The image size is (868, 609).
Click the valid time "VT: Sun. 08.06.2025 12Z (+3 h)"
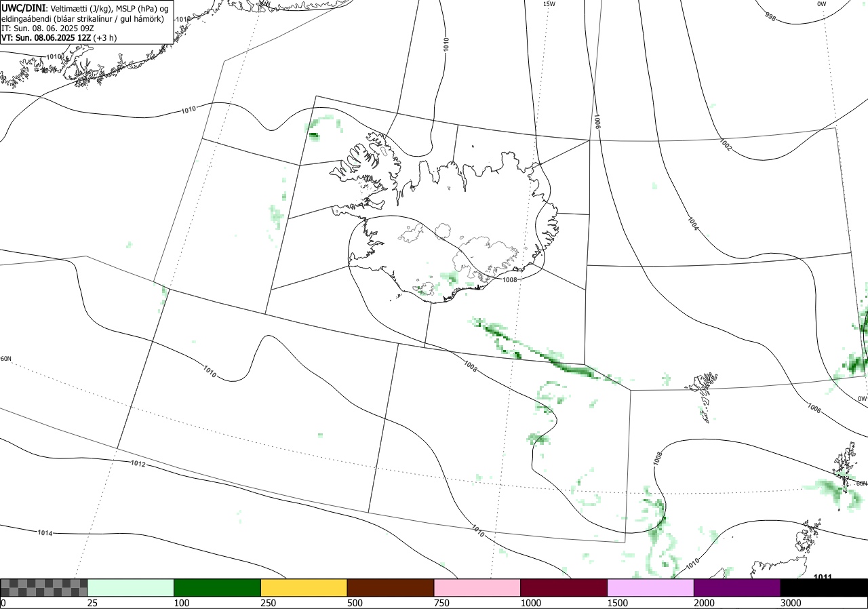(x=59, y=38)
